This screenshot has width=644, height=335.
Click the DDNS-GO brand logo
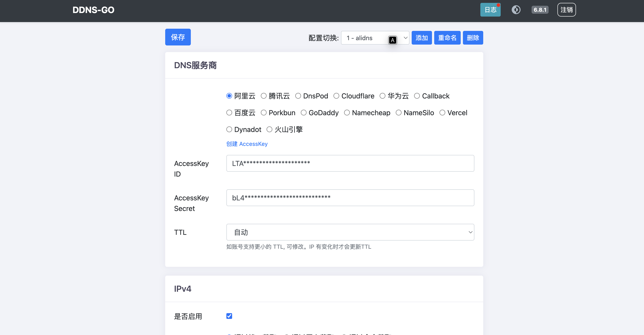[93, 10]
